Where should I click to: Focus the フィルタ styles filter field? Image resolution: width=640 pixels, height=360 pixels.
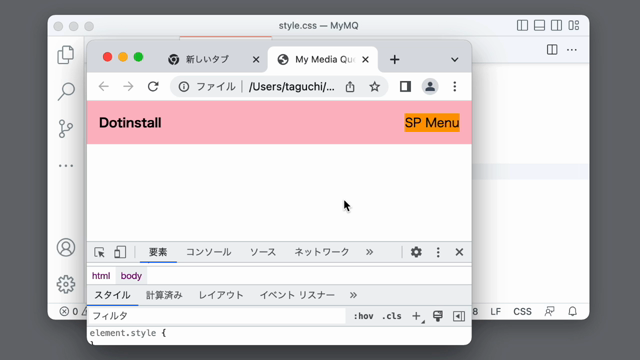click(217, 316)
